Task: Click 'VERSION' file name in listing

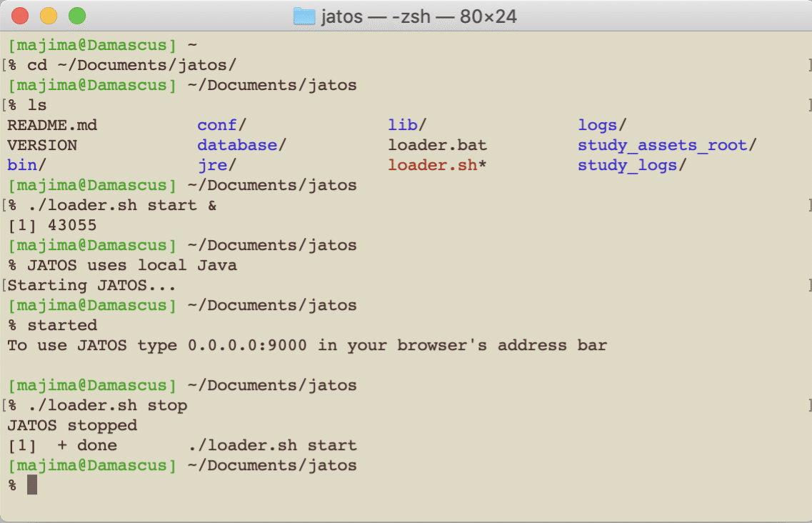Action: tap(42, 145)
